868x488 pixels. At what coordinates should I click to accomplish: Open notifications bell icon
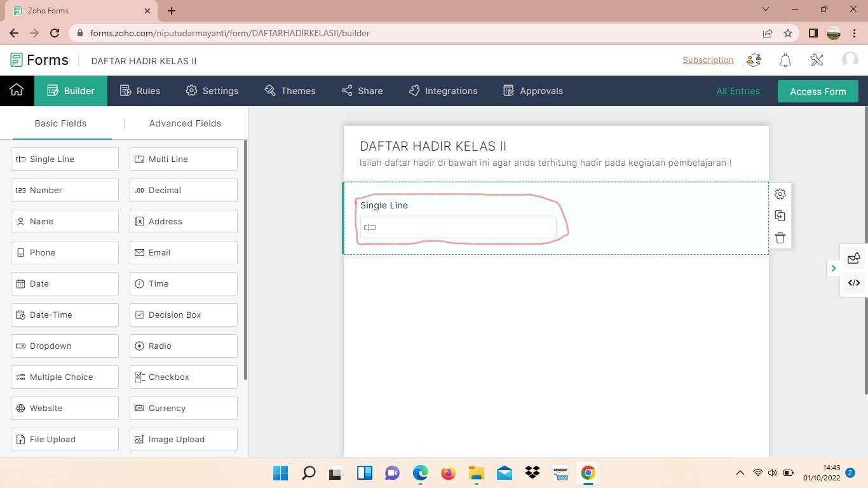(785, 60)
